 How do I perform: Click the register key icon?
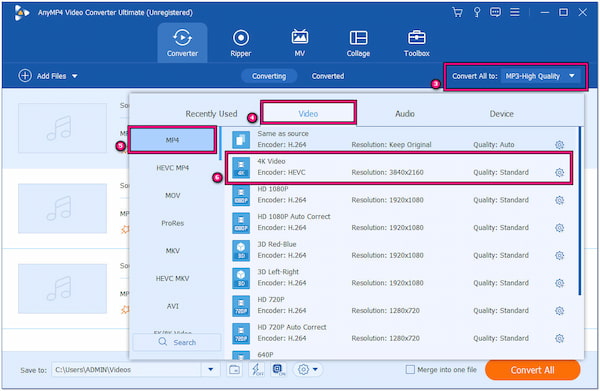[477, 12]
